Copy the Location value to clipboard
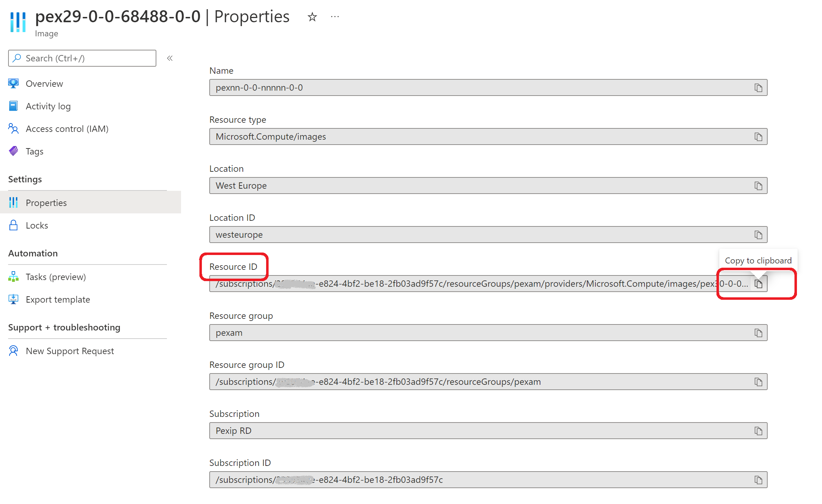Viewport: 822px width, 504px height. tap(758, 186)
